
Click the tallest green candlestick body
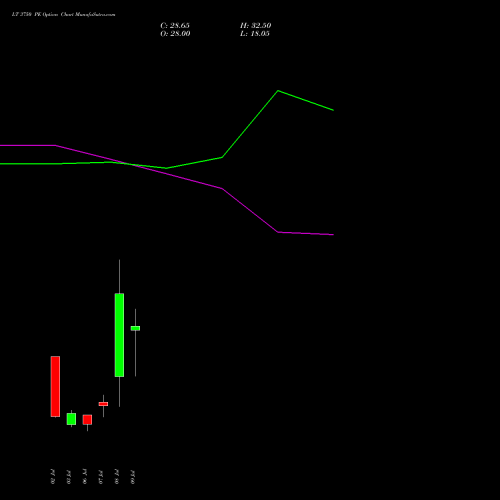119,335
